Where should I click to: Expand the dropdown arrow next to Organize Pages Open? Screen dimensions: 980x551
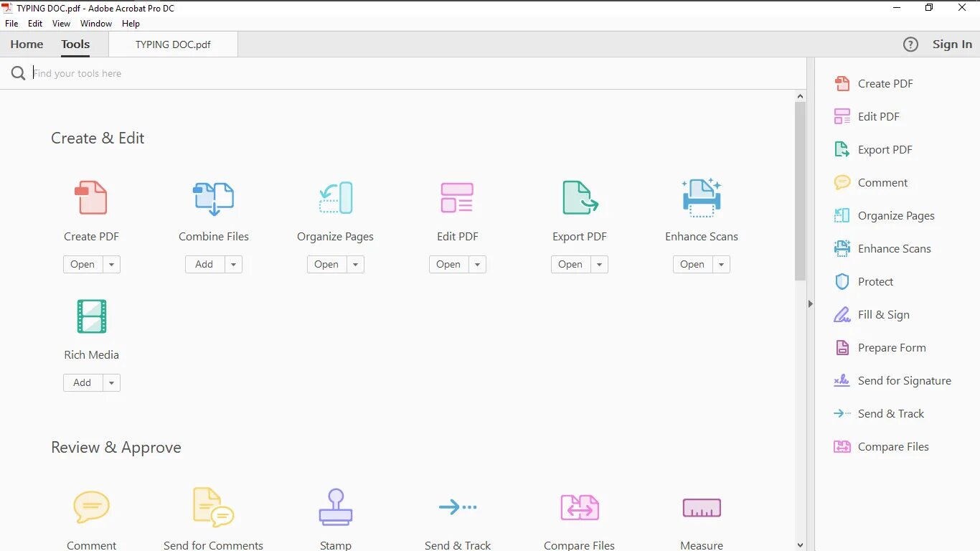[x=355, y=265]
